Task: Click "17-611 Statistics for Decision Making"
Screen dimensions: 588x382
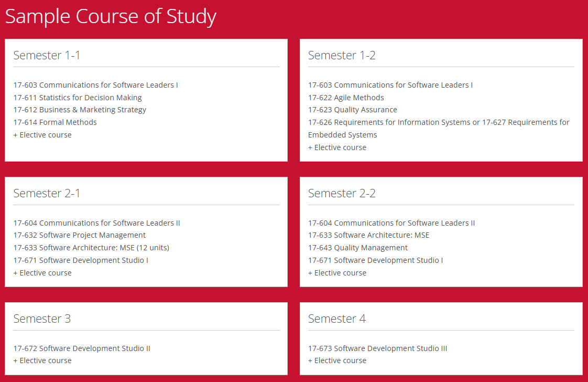Action: coord(78,98)
